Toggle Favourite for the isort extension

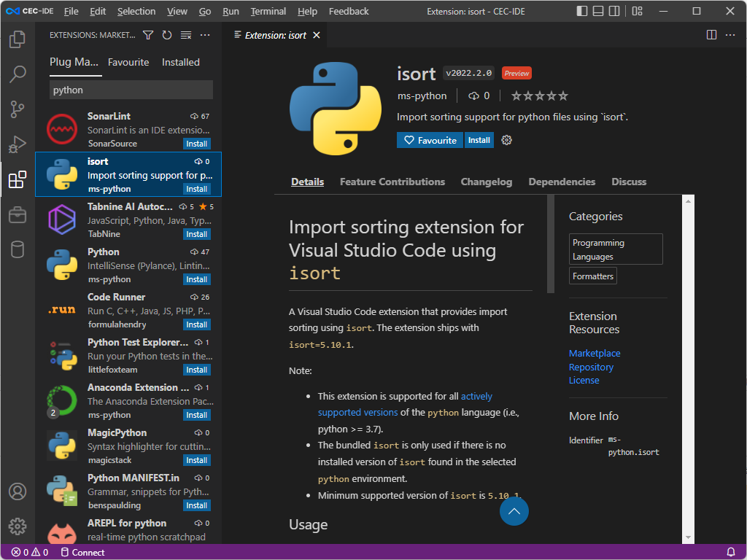coord(430,140)
